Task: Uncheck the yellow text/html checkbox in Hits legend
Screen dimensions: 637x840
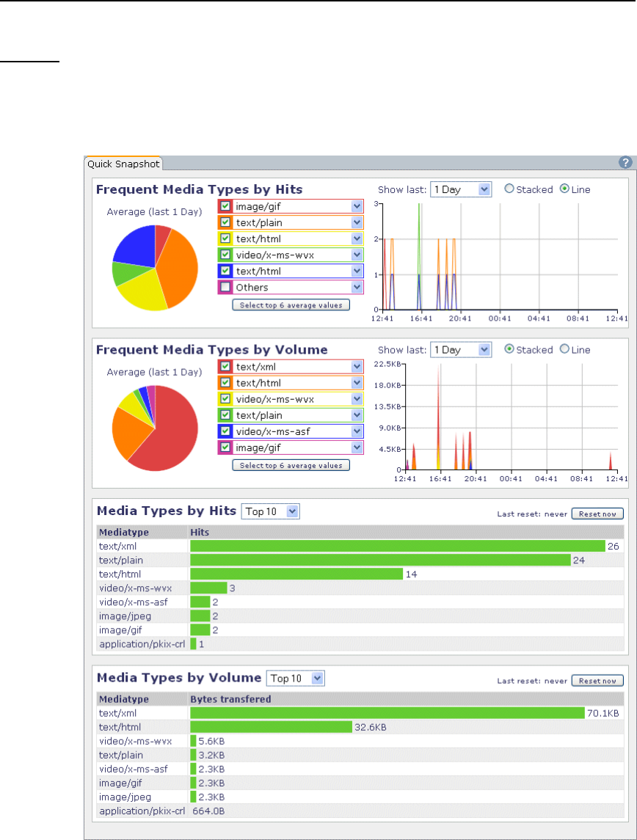Action: (x=225, y=238)
